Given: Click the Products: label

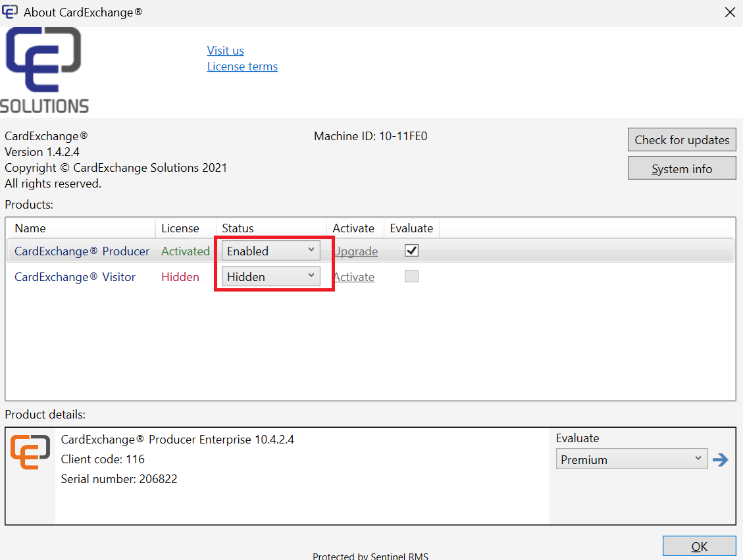Looking at the screenshot, I should [29, 205].
